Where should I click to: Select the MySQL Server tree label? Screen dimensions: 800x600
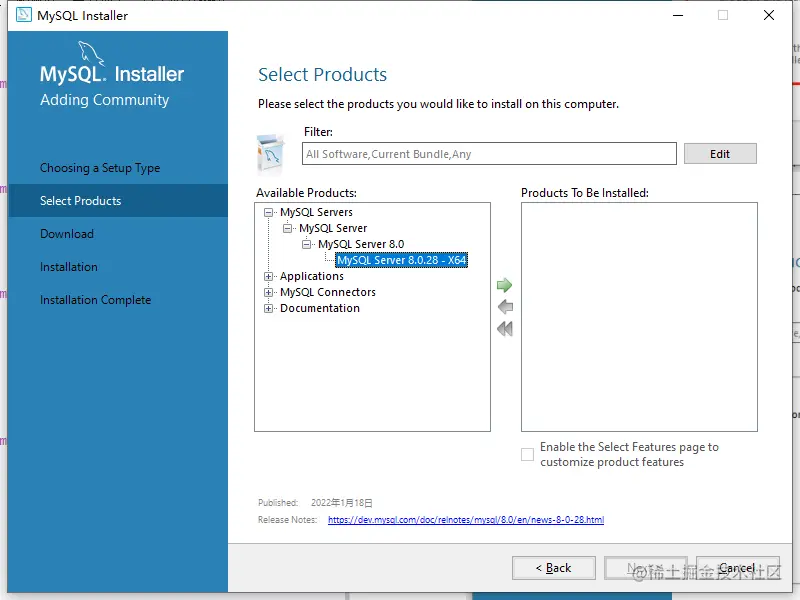[x=333, y=228]
